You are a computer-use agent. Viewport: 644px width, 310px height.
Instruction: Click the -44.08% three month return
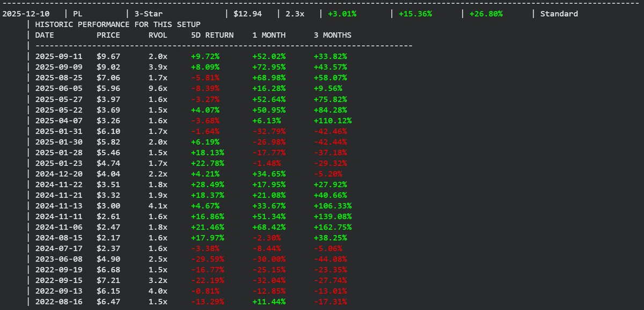[x=331, y=259]
